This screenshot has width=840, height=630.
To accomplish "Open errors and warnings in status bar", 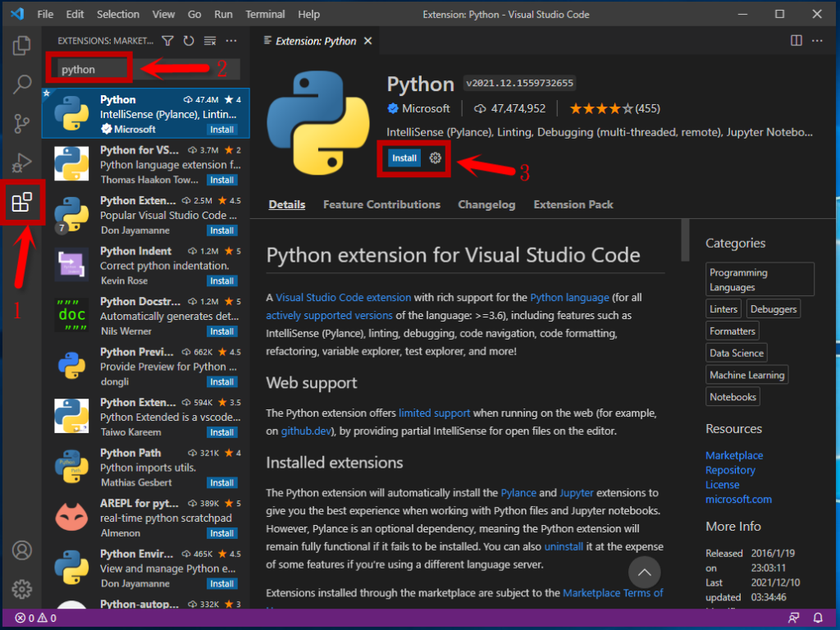I will pyautogui.click(x=35, y=619).
